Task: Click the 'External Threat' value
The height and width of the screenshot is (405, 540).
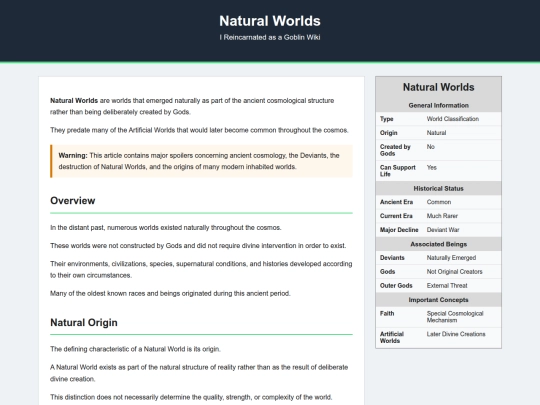Action: [447, 285]
